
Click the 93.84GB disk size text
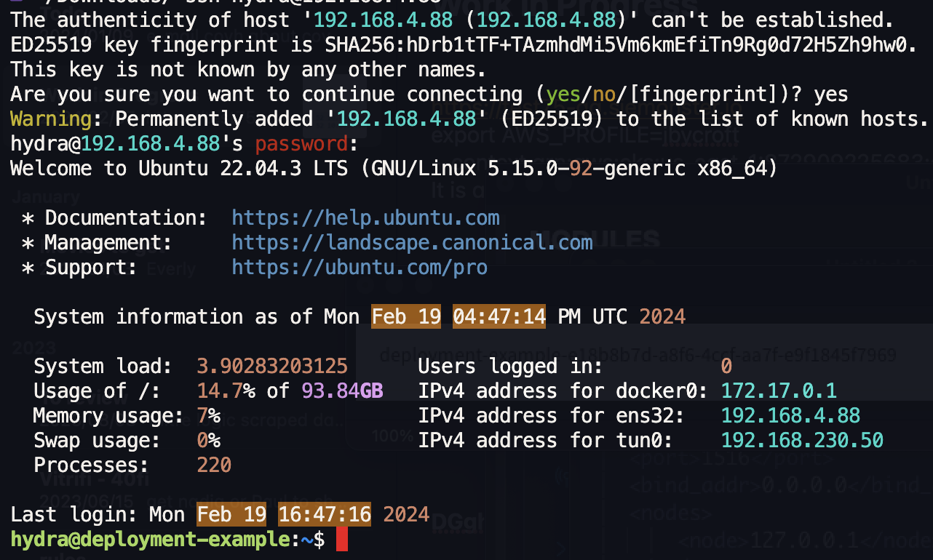[x=342, y=391]
